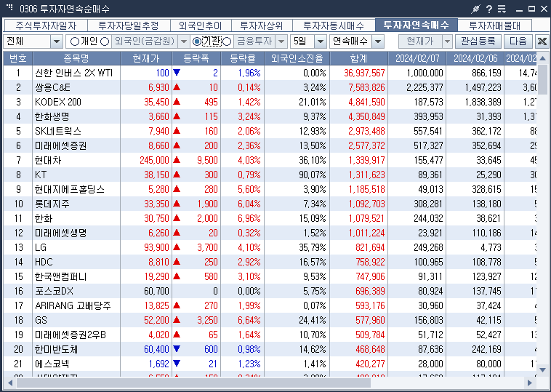Screen dimensions: 551x392
Task: Switch to 투자자당일추정 tab
Action: point(129,25)
